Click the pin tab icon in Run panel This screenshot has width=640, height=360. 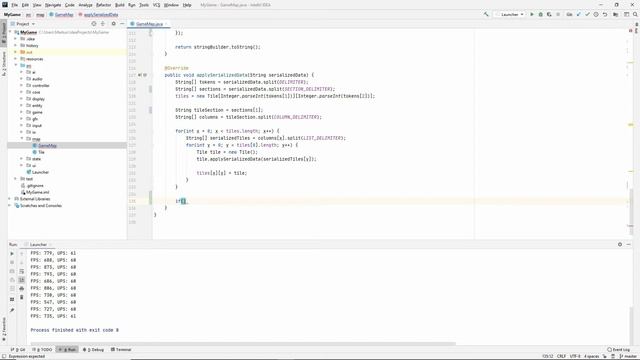12,310
